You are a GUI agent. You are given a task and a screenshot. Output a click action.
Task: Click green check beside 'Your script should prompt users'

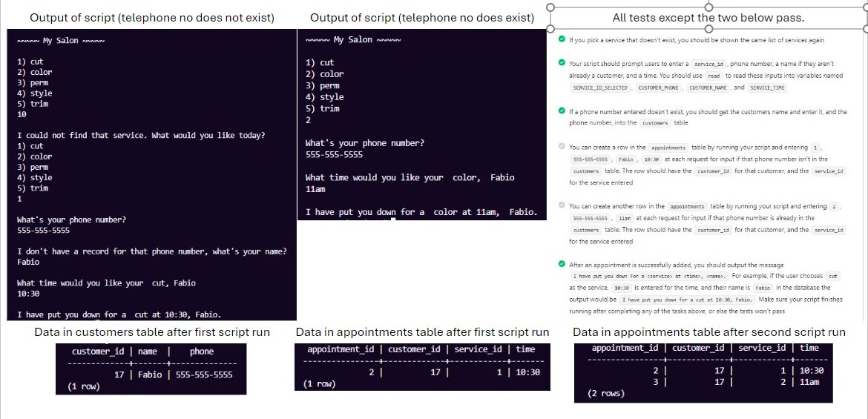562,62
